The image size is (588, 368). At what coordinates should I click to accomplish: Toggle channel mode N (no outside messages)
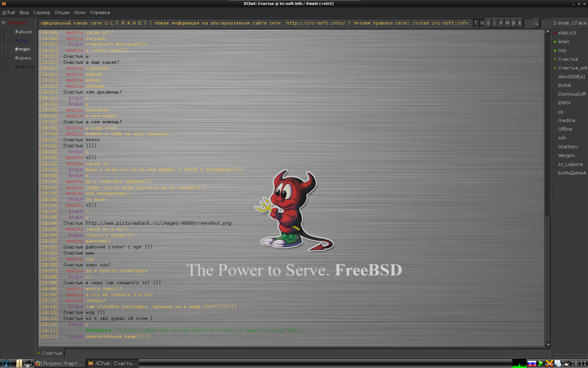click(x=482, y=23)
